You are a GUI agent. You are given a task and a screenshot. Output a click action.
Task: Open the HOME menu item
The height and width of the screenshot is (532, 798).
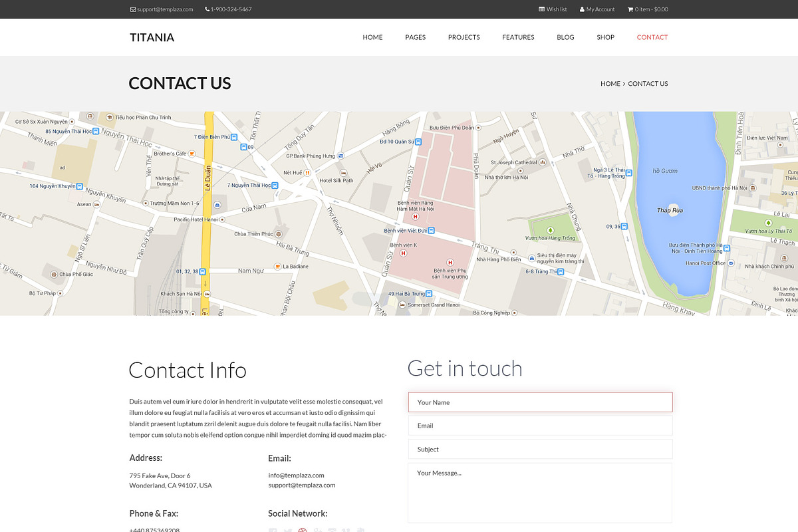[x=372, y=37]
